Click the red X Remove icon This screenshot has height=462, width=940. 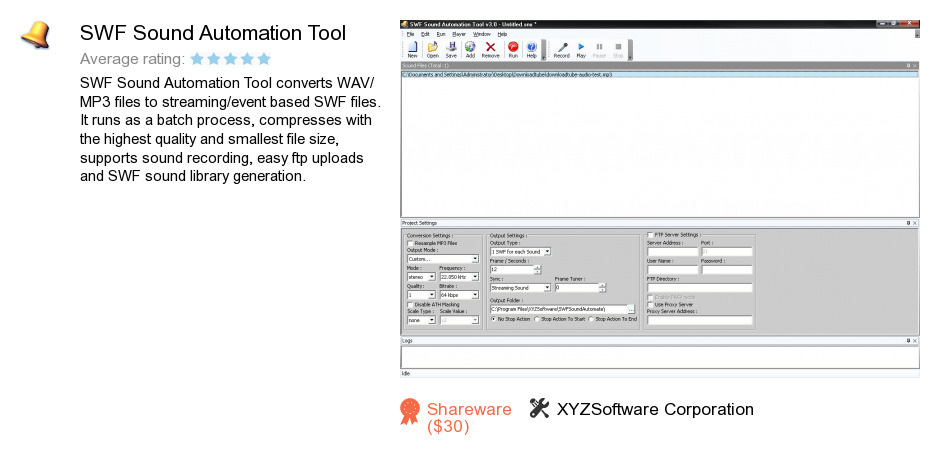click(x=490, y=47)
